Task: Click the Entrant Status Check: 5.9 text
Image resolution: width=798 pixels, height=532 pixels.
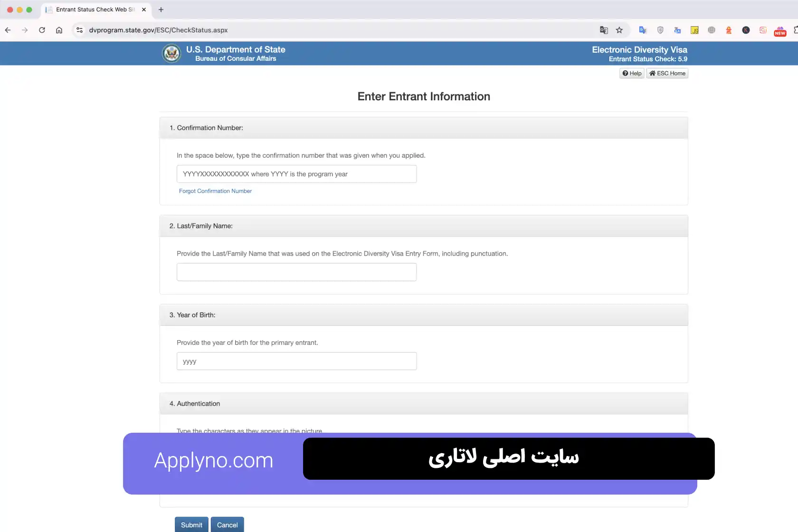Action: tap(648, 59)
